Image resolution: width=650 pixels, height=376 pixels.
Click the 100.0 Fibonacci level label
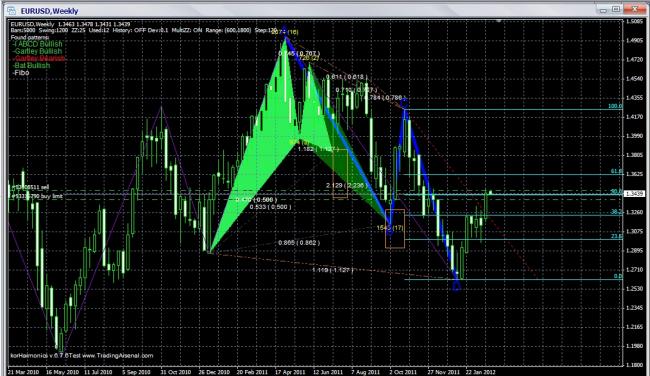[615, 106]
